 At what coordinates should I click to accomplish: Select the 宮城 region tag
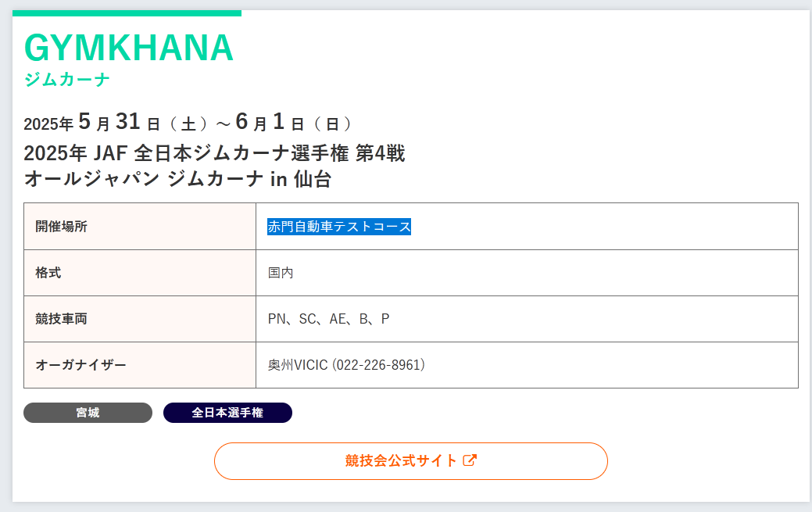coord(88,413)
